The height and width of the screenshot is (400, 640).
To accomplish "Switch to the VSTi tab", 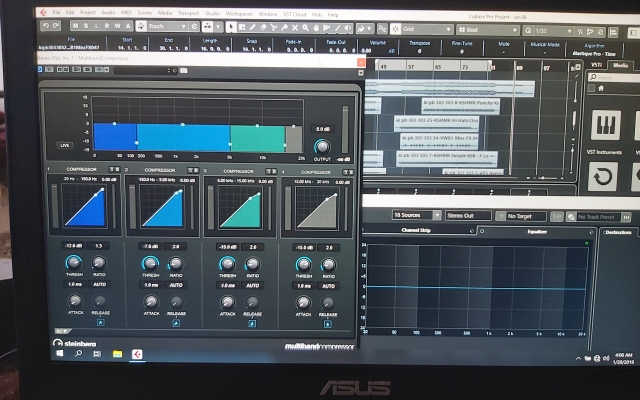I will (x=597, y=65).
